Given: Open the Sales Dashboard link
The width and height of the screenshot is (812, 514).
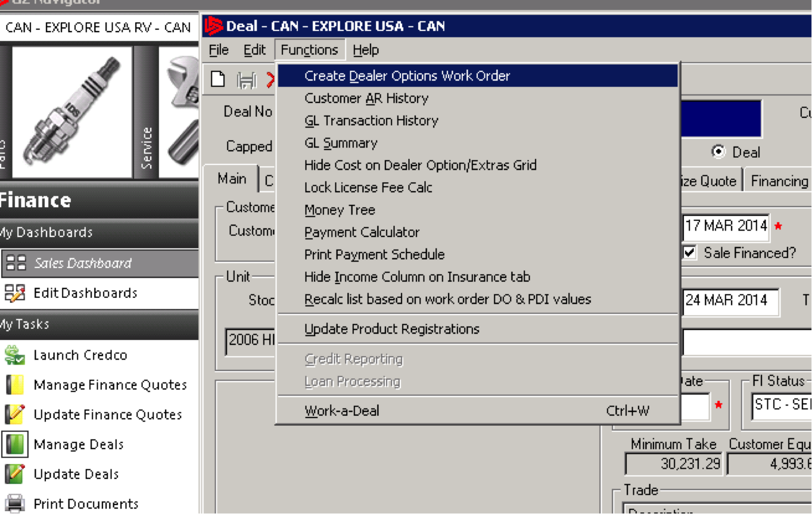Looking at the screenshot, I should point(83,263).
